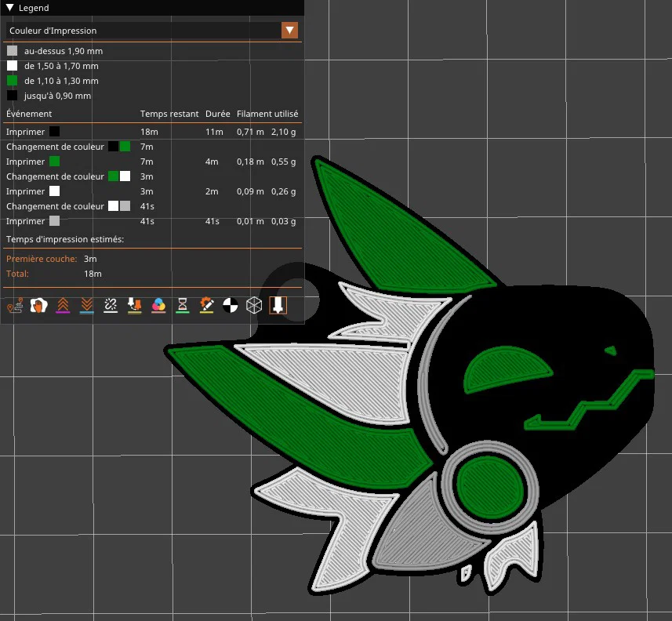This screenshot has width=672, height=621.
Task: Click green swatch for 1,10 à 1,30 mm
Action: pyautogui.click(x=12, y=81)
